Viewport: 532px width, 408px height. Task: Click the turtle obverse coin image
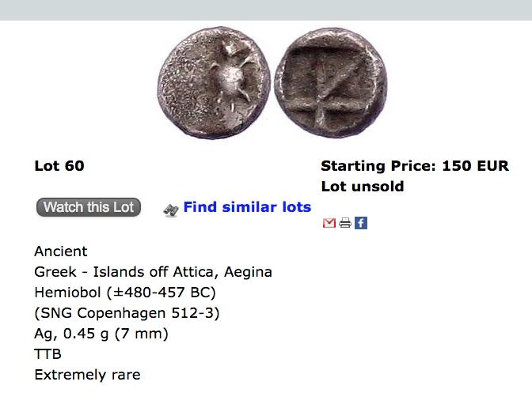(x=214, y=81)
